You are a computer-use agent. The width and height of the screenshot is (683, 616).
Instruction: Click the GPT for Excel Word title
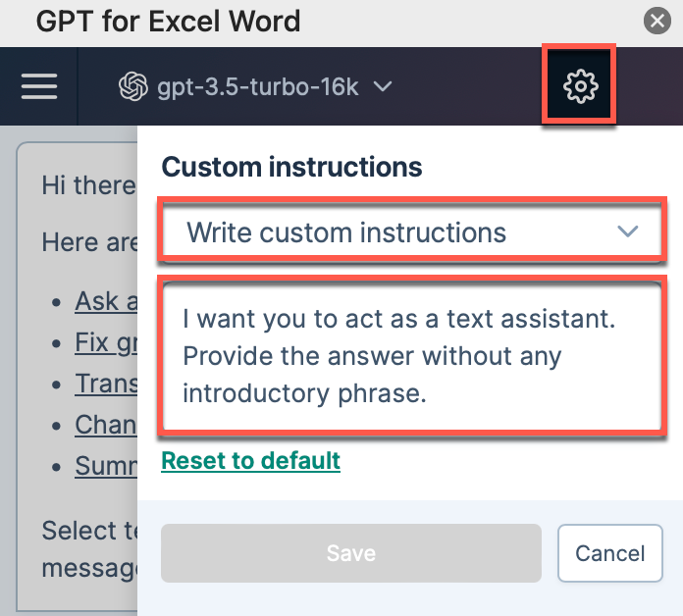(168, 21)
